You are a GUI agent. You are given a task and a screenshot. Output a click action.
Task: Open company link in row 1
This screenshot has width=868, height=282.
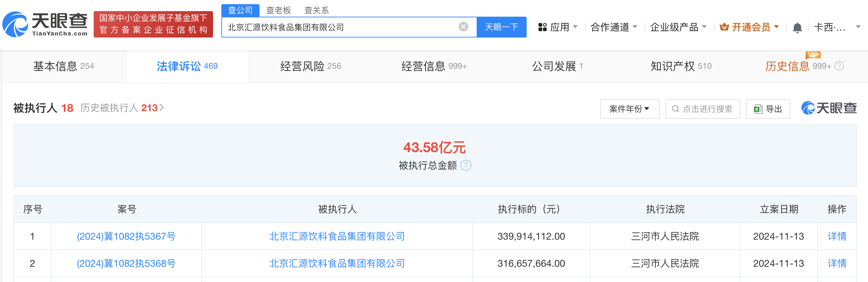337,236
